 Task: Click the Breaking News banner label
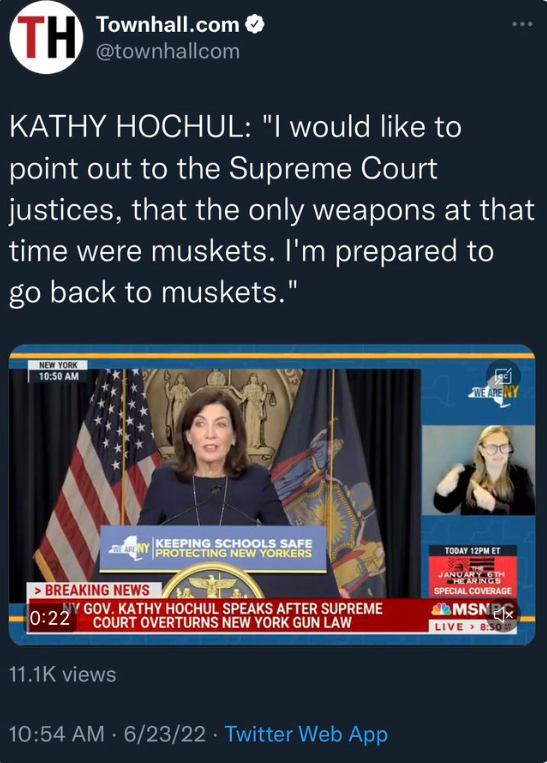94,590
